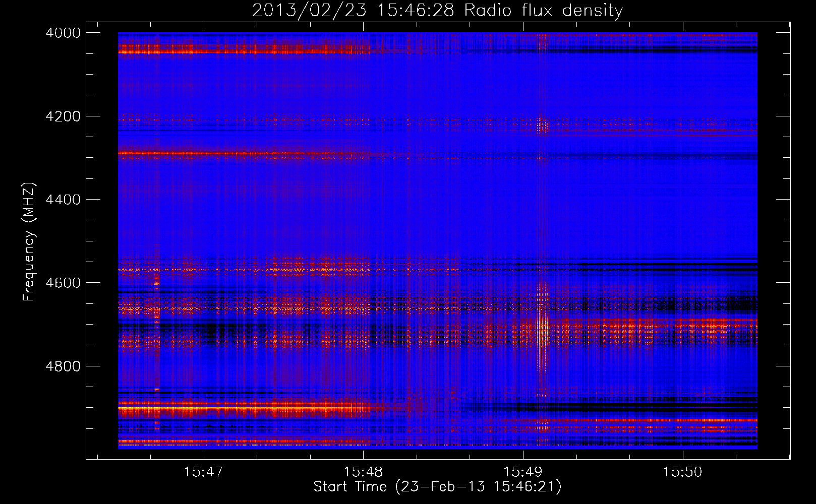Click the x-axis label "Start Time (23-Feb-13 15:46:21)"
816x504 pixels.
click(437, 487)
